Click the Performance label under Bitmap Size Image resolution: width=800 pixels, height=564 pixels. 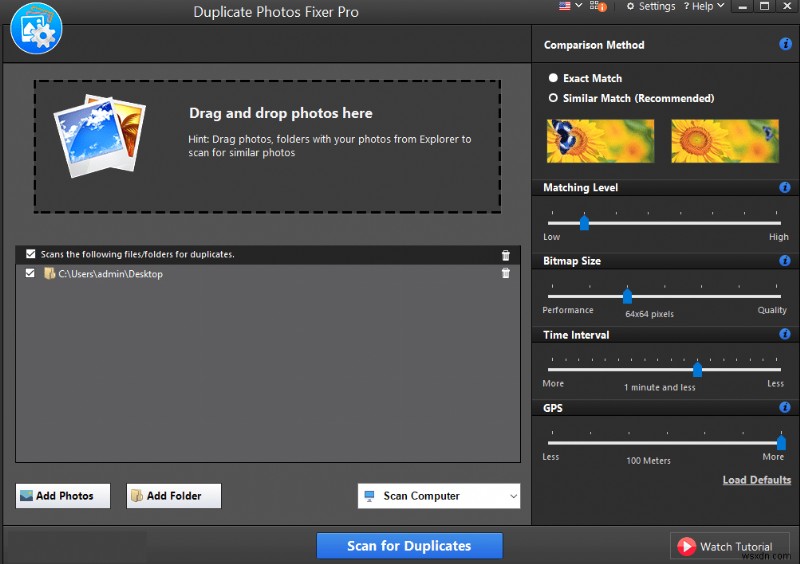tap(568, 310)
